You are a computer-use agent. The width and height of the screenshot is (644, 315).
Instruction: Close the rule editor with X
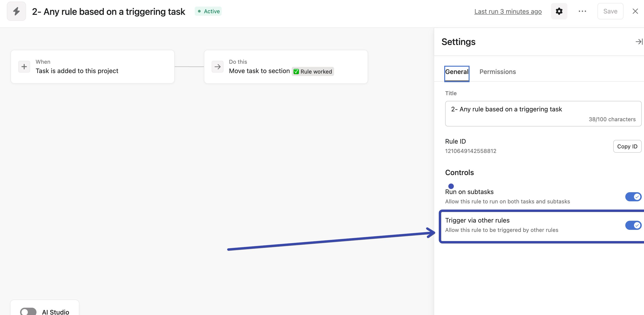pos(635,11)
